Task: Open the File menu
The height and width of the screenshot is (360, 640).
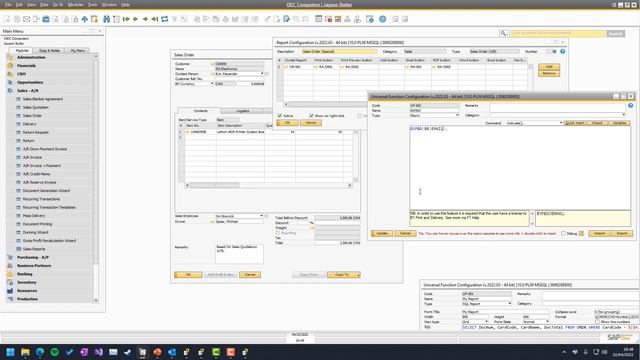Action: coord(8,4)
